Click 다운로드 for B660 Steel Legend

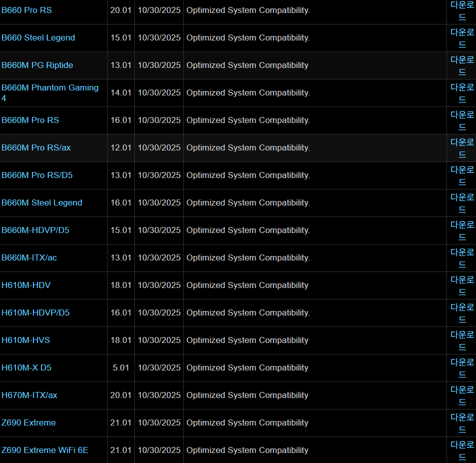pos(462,38)
